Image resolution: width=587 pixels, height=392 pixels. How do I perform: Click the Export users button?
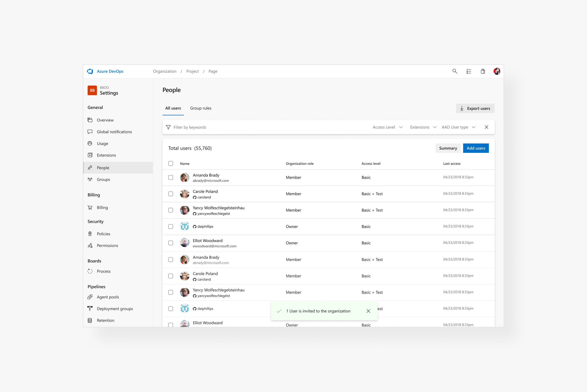tap(475, 108)
